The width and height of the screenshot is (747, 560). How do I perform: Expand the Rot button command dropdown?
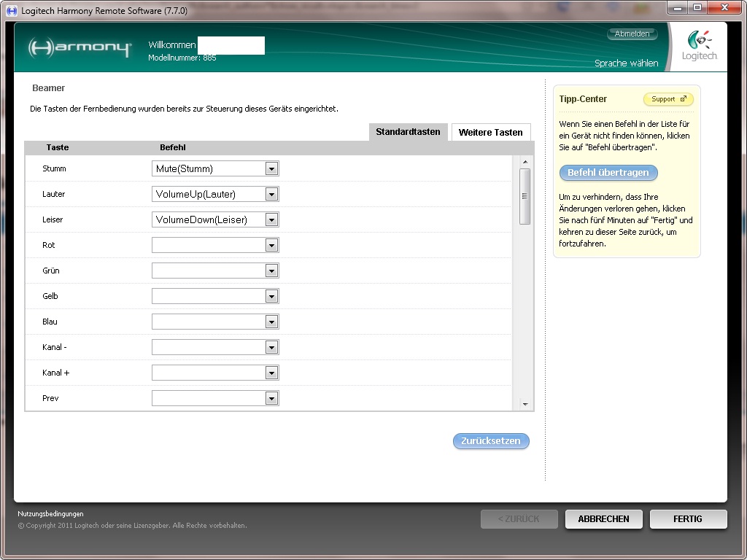click(271, 246)
